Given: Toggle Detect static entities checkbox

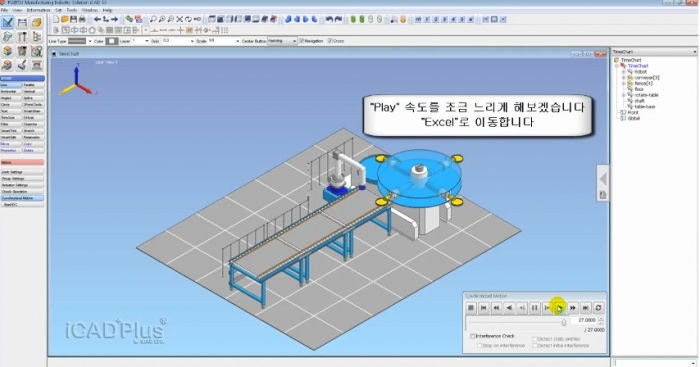Looking at the screenshot, I should coord(534,339).
